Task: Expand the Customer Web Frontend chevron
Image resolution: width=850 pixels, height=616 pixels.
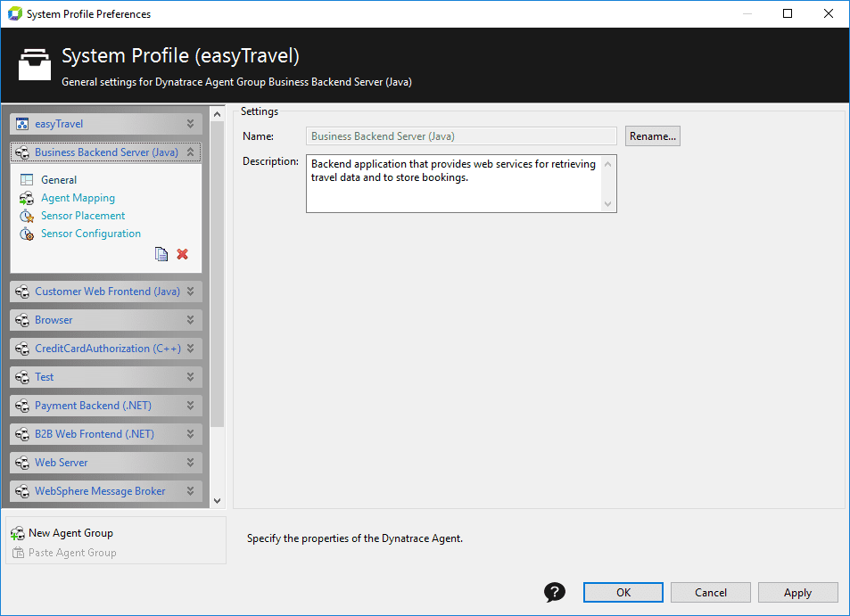Action: point(190,292)
